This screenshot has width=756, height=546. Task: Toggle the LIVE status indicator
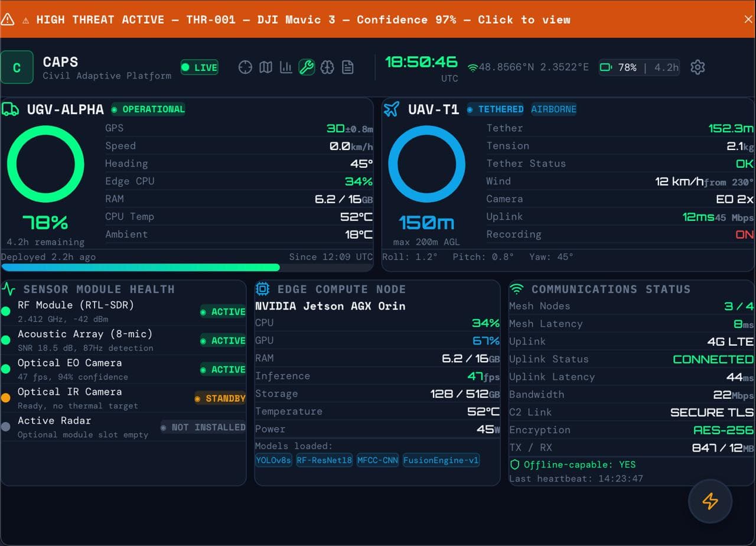click(x=199, y=67)
